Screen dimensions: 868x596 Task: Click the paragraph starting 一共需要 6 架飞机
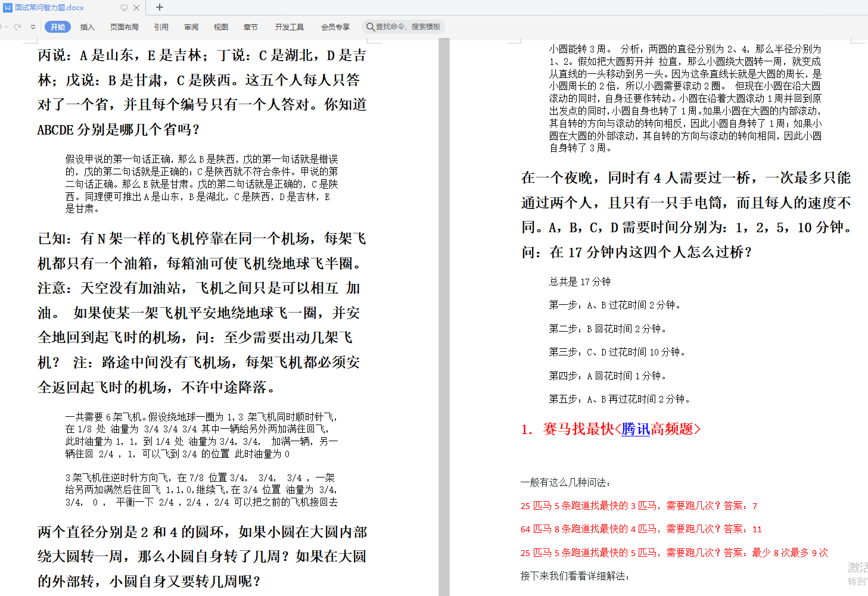click(x=202, y=435)
